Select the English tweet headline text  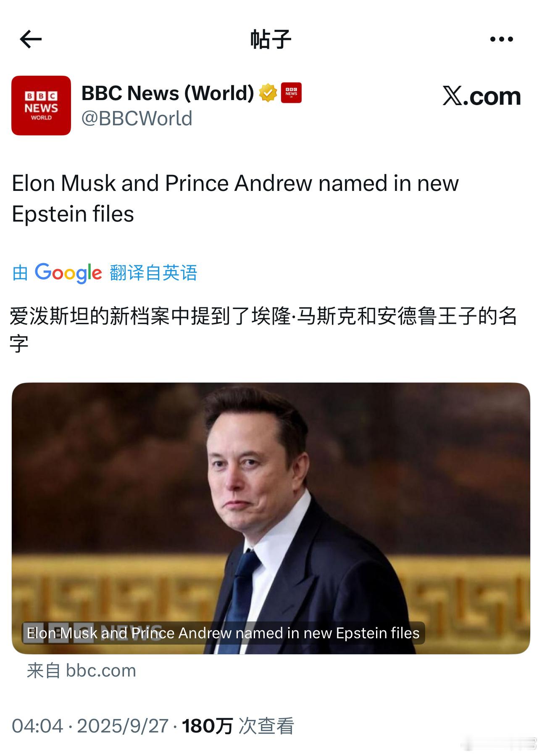pos(235,198)
